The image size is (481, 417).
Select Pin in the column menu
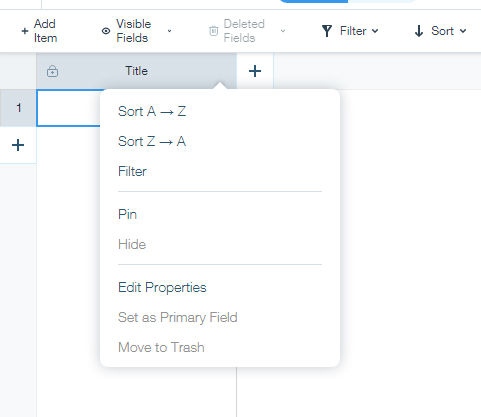127,214
